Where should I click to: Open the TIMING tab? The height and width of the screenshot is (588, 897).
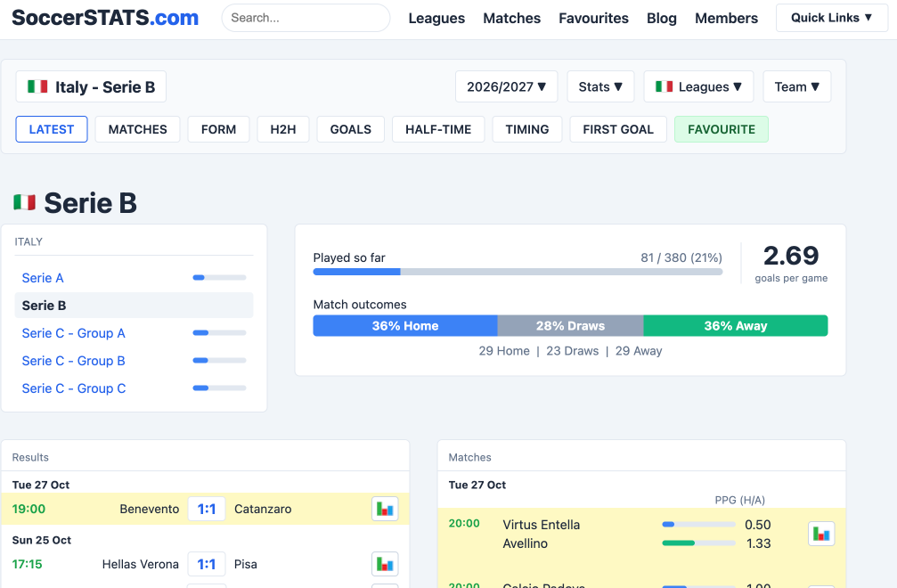(x=526, y=129)
